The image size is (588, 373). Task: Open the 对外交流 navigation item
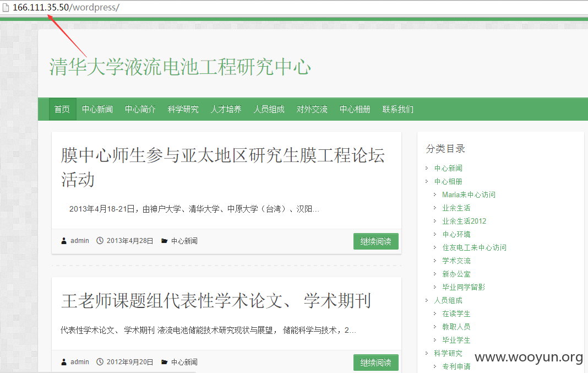[312, 109]
